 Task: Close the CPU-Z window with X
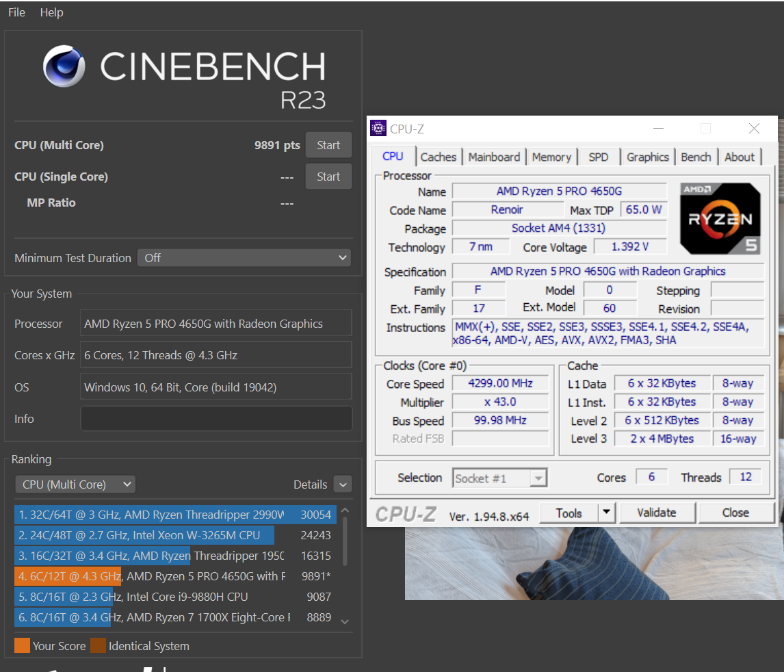[x=754, y=129]
